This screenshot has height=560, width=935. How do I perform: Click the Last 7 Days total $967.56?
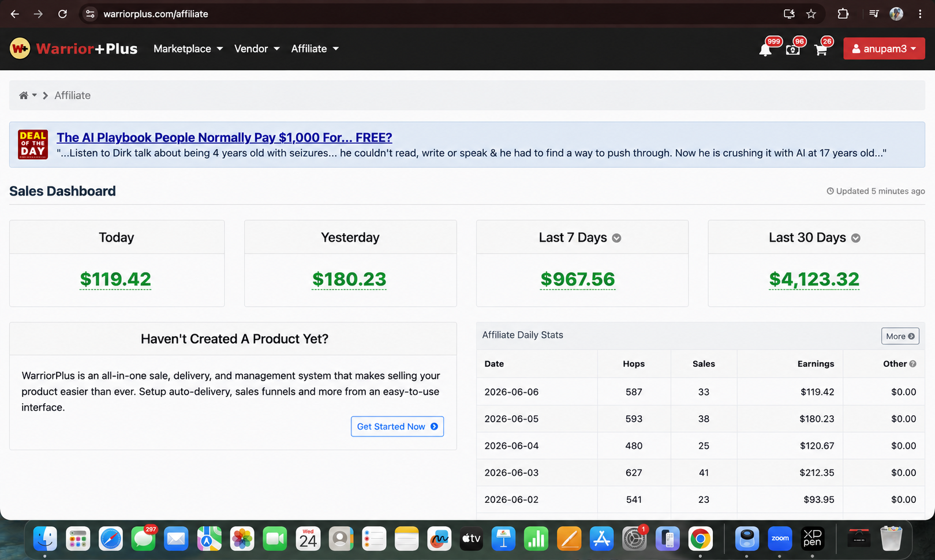578,279
